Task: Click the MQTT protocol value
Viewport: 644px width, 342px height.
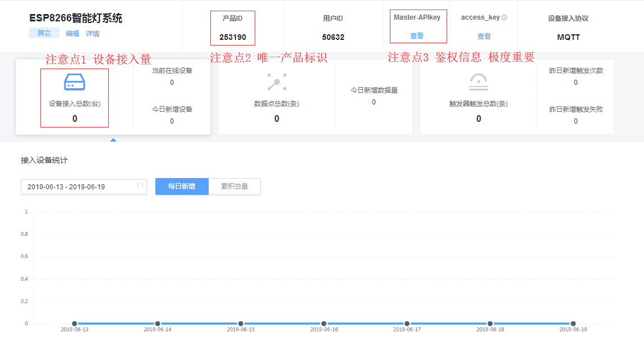Action: (568, 37)
